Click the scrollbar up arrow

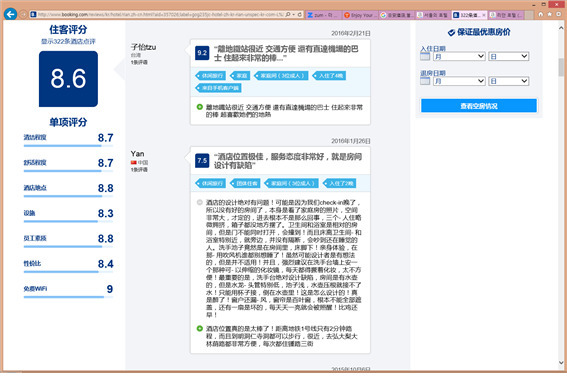[561, 27]
